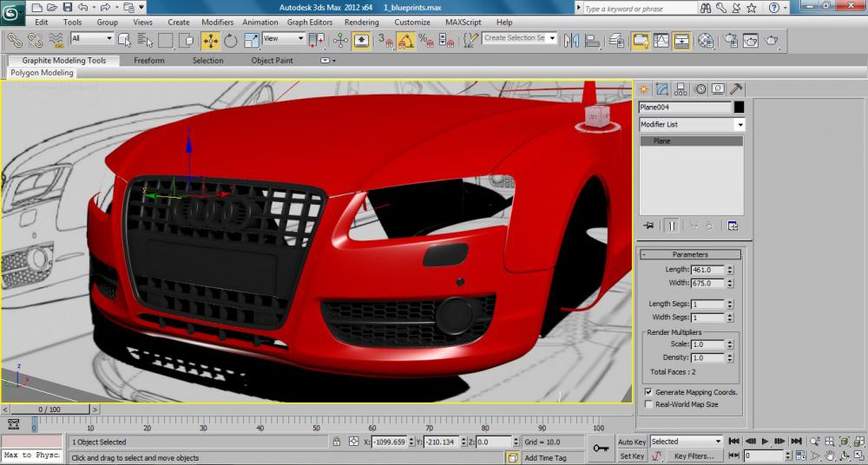
Task: Open the Rendering menu
Action: point(361,23)
